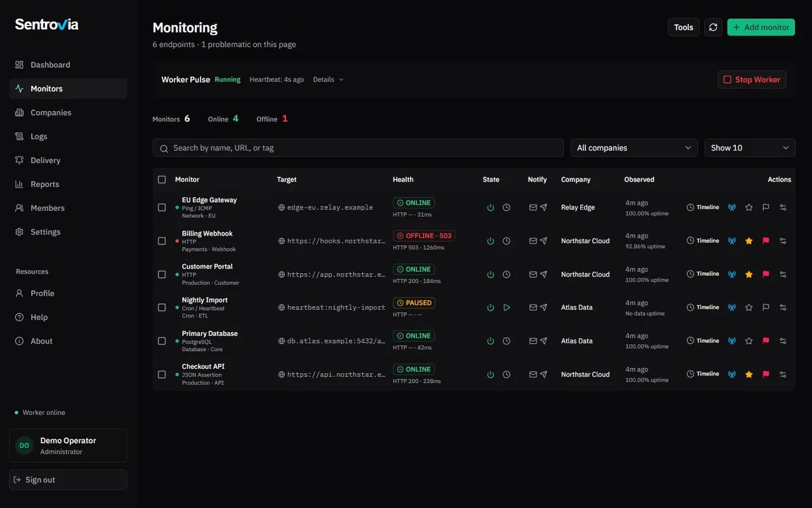This screenshot has width=812, height=508.
Task: Go to Dashboard in the sidebar
Action: pos(68,65)
